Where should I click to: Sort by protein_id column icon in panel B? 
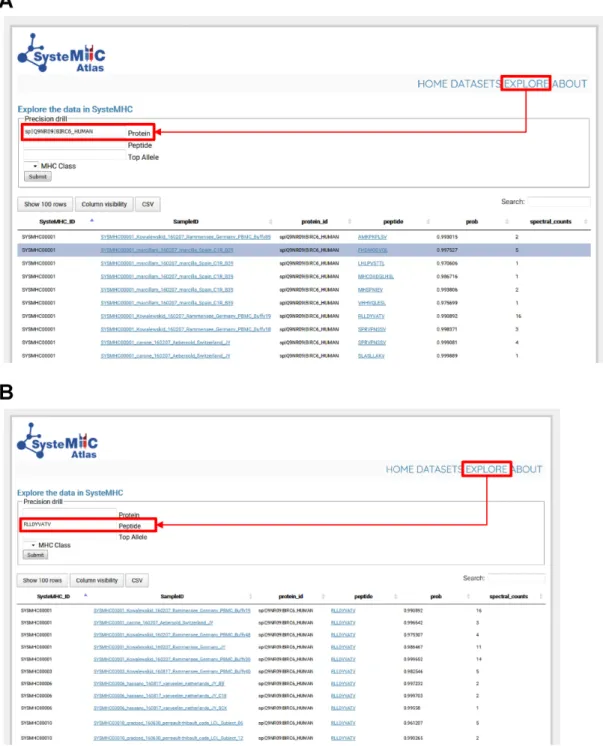323,597
